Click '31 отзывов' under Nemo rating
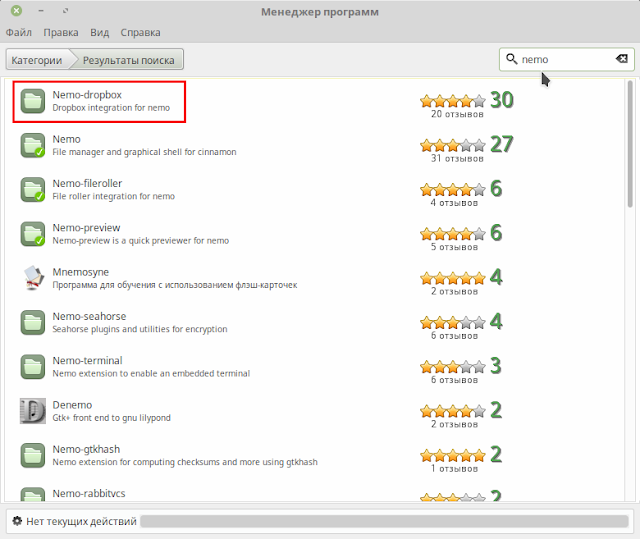The image size is (640, 539). pos(457,158)
